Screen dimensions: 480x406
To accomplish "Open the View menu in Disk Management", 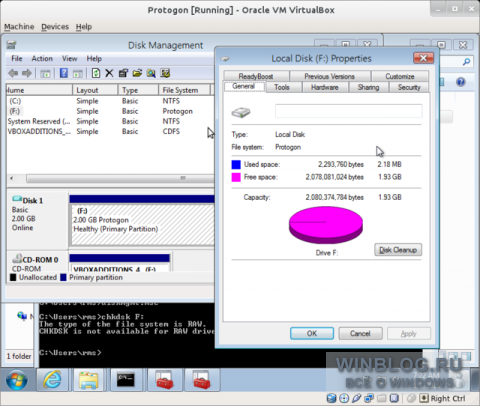I will click(x=69, y=59).
